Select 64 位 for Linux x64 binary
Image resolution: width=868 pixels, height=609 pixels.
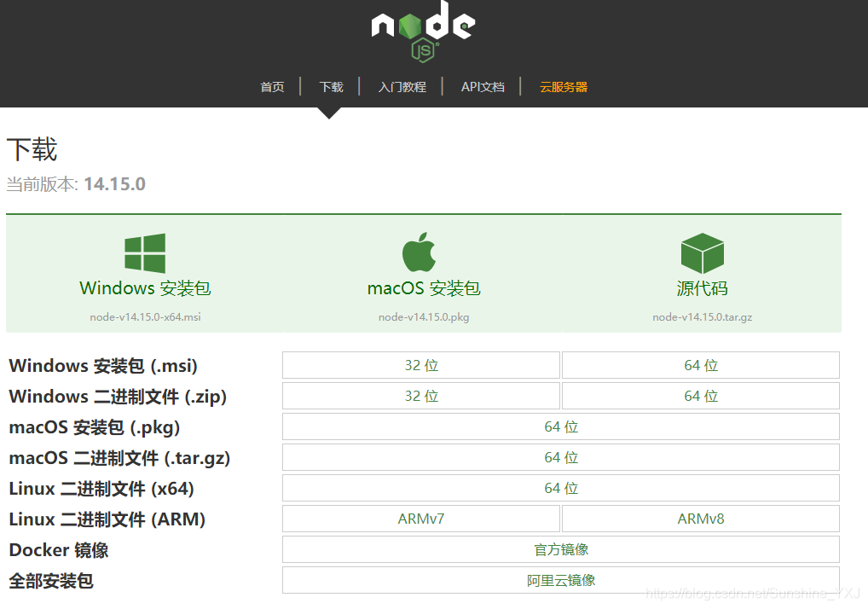coord(561,488)
